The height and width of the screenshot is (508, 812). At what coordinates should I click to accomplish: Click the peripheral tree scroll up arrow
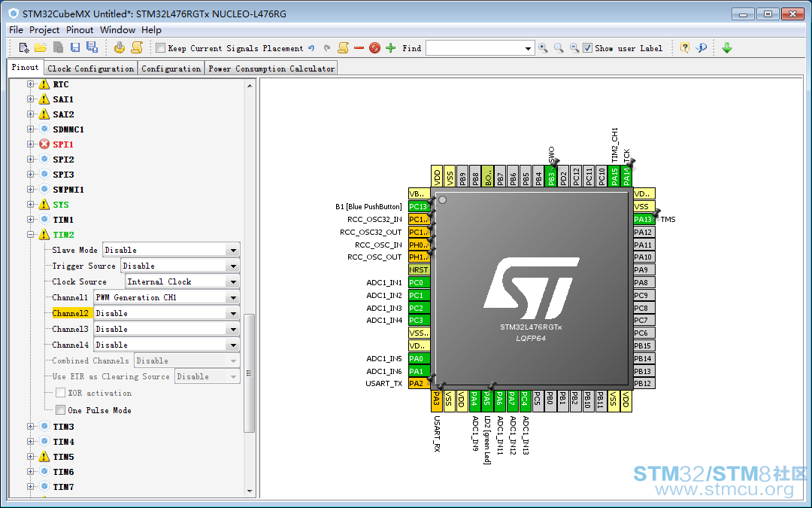click(x=250, y=86)
